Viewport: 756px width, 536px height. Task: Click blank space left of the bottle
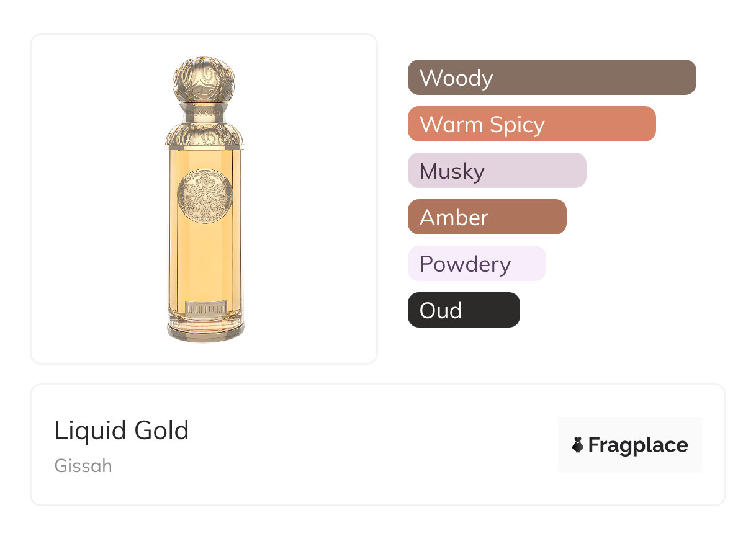point(93,199)
